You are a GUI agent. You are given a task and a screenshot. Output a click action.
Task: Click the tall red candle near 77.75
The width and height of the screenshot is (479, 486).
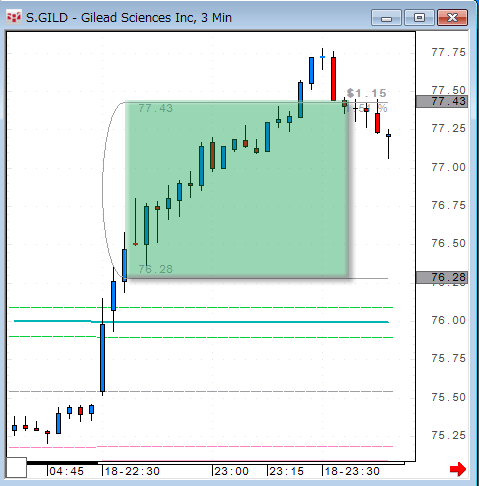click(333, 79)
